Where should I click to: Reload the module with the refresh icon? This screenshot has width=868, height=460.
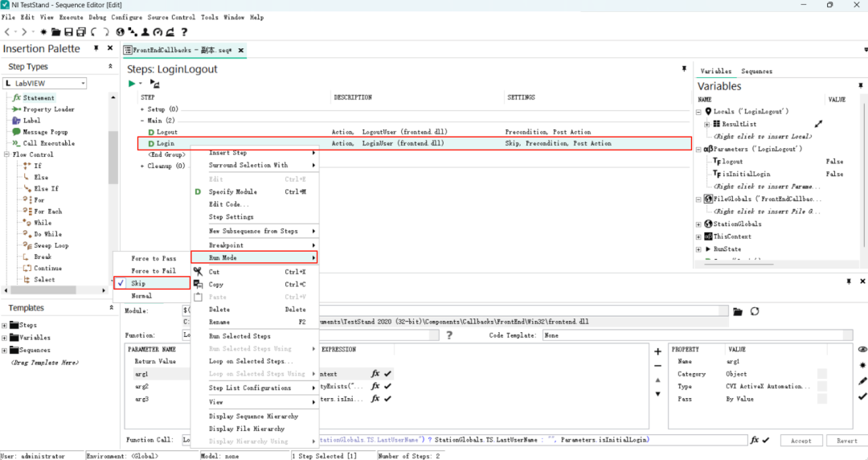click(755, 311)
